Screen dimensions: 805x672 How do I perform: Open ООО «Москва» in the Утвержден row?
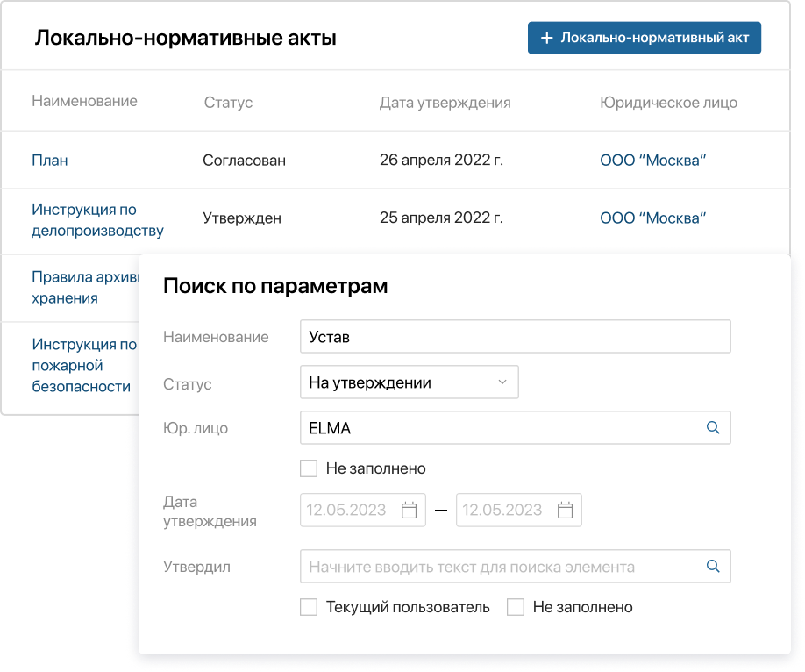[x=652, y=218]
